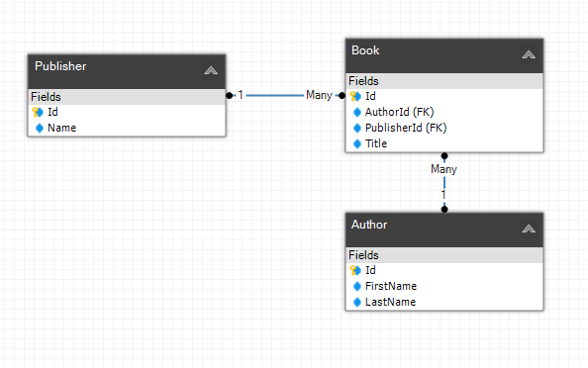This screenshot has width=588, height=368.
Task: Click the field icon next to Title
Action: (x=357, y=143)
